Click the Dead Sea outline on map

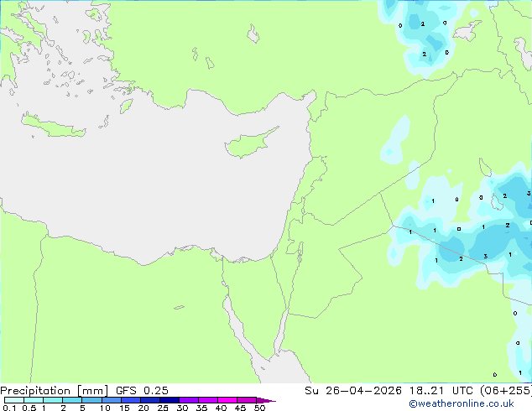[300, 252]
